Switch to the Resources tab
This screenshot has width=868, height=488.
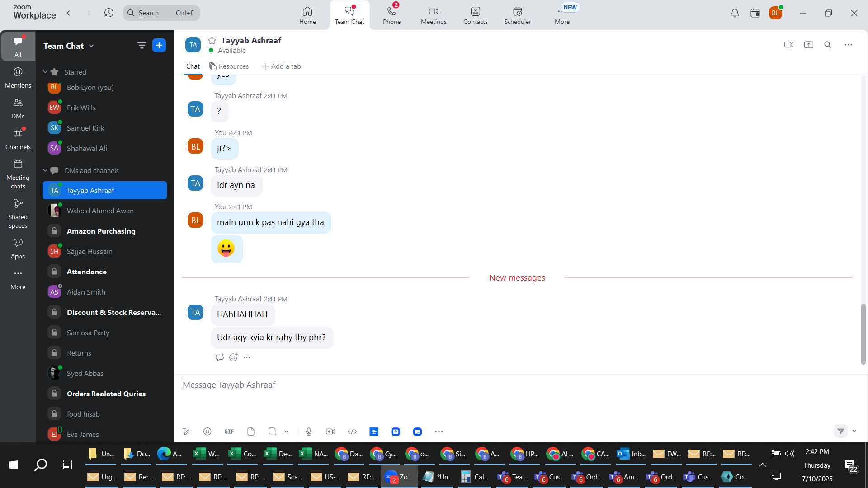229,66
